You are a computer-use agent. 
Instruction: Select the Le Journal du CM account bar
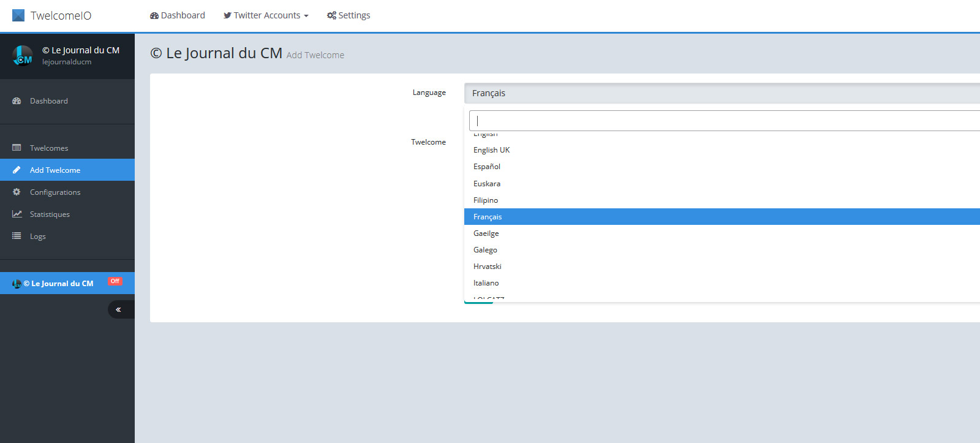point(67,283)
